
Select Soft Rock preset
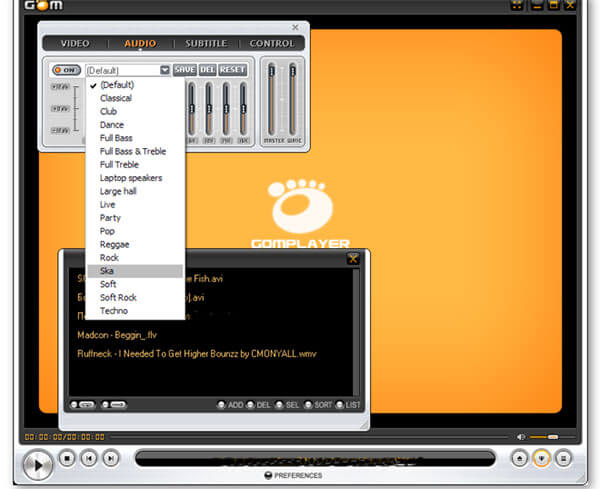point(135,297)
